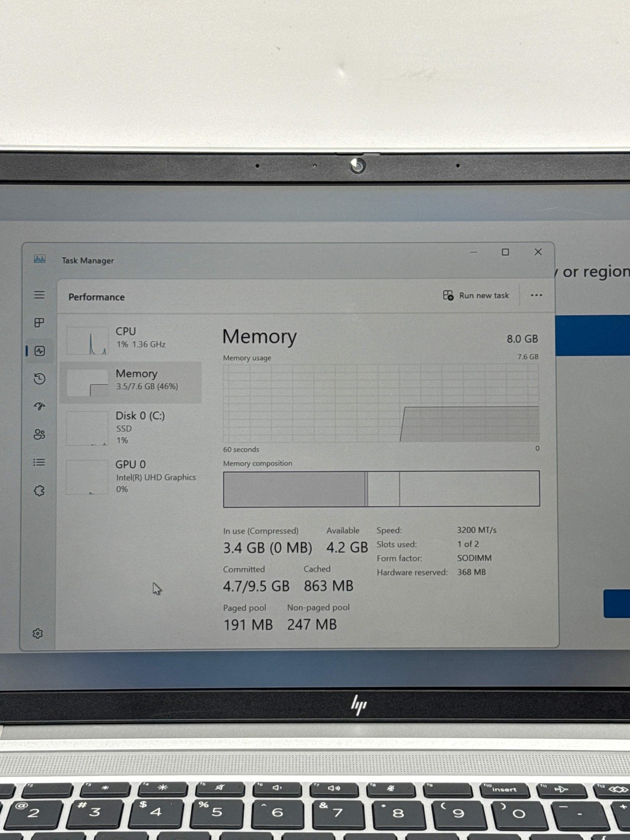Open the Services page icon
This screenshot has height=840, width=630.
tap(39, 491)
